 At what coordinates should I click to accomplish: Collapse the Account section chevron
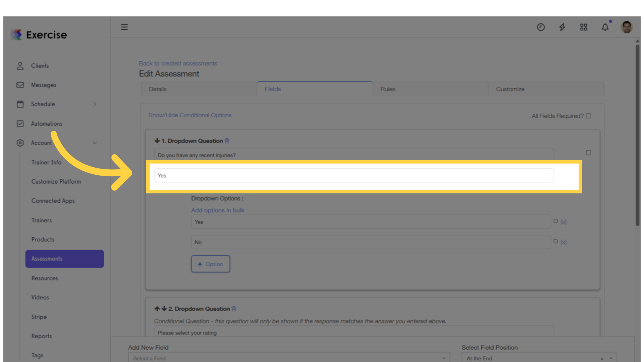[x=95, y=143]
